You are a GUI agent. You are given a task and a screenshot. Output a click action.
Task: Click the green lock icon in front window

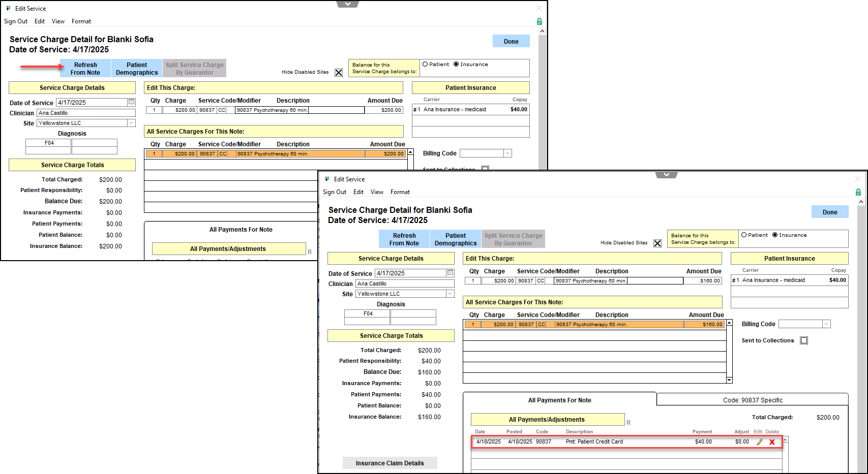point(858,192)
